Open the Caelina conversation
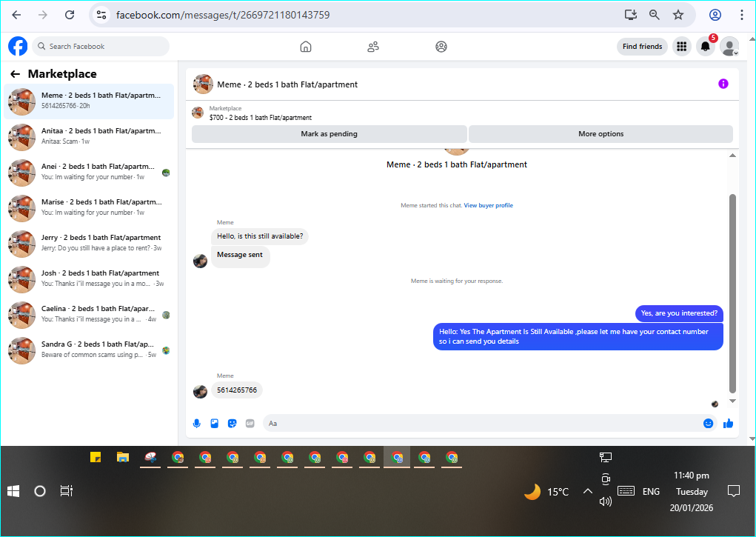 click(89, 315)
